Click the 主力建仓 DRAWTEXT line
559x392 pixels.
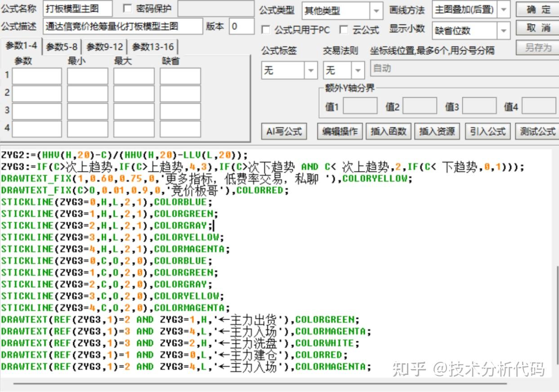[174, 354]
